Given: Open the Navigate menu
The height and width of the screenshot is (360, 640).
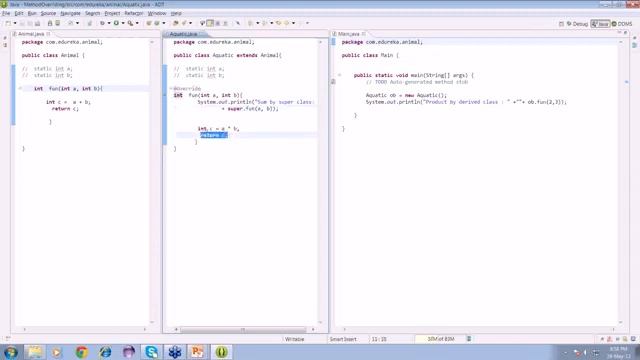Looking at the screenshot, I should 70,13.
